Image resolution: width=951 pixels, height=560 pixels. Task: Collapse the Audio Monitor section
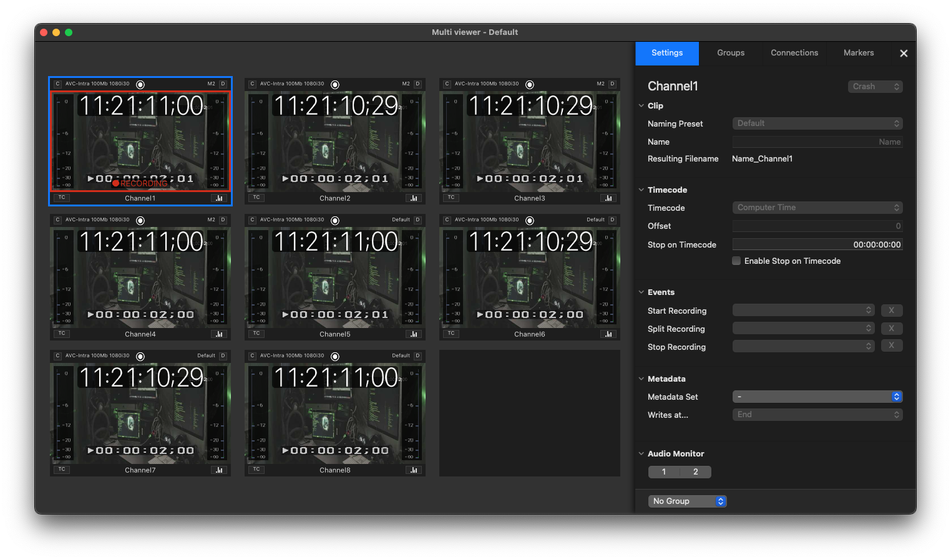click(641, 453)
